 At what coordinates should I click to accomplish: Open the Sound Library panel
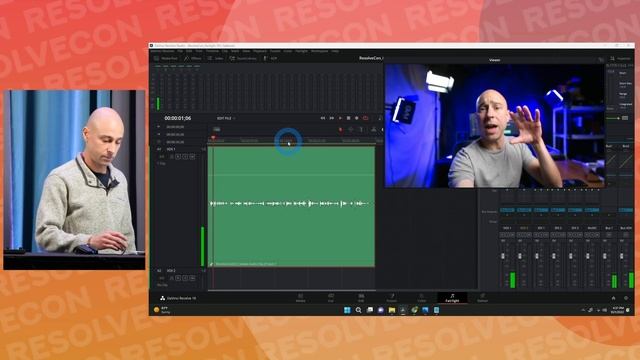point(242,58)
